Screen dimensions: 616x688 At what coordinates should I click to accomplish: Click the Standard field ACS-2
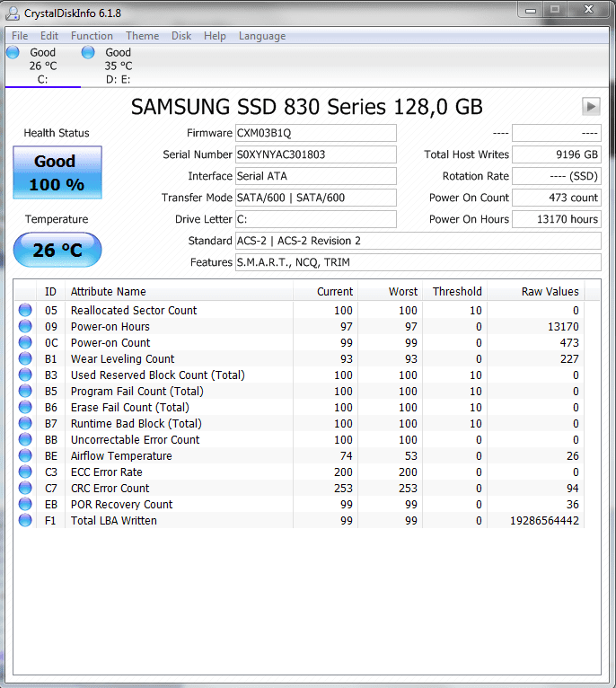[x=418, y=241]
